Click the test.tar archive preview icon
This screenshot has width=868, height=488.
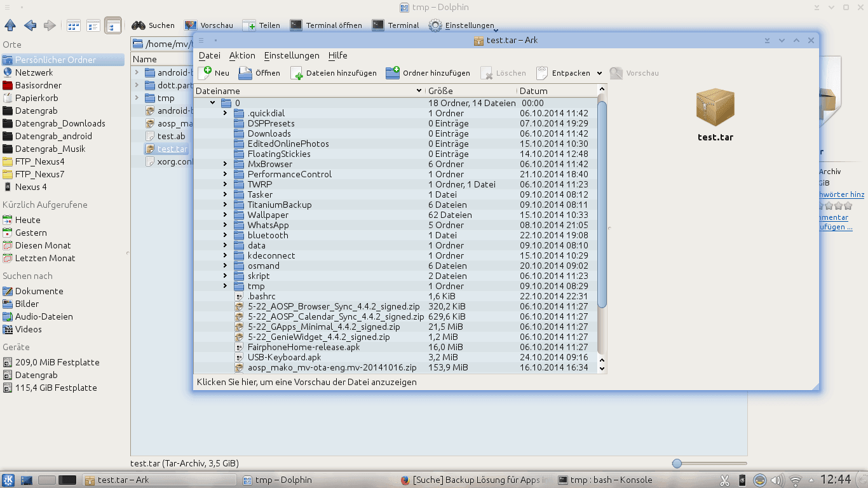(x=715, y=108)
